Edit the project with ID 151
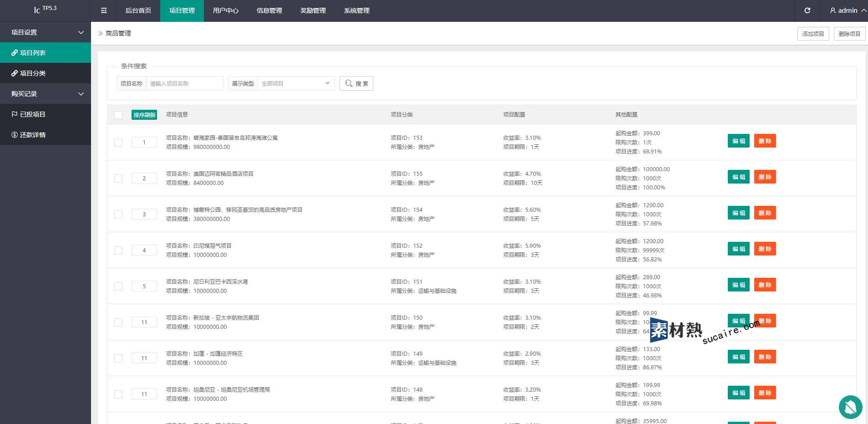The width and height of the screenshot is (868, 424). pos(738,285)
